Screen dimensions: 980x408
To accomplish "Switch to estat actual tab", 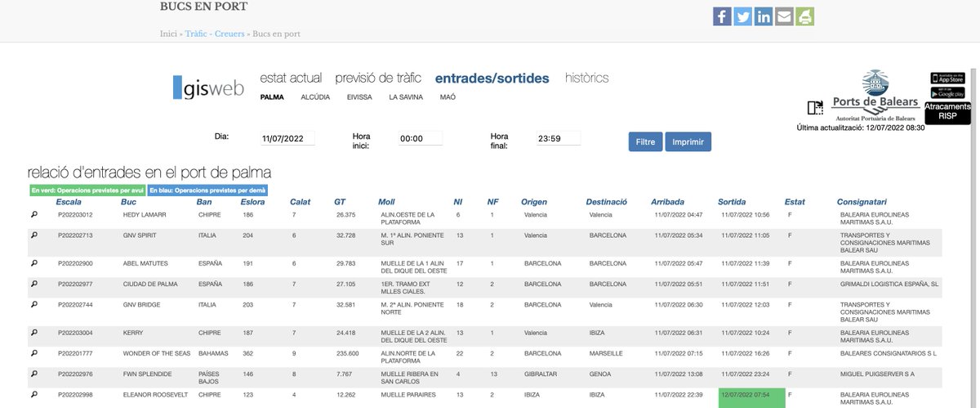I will [291, 78].
